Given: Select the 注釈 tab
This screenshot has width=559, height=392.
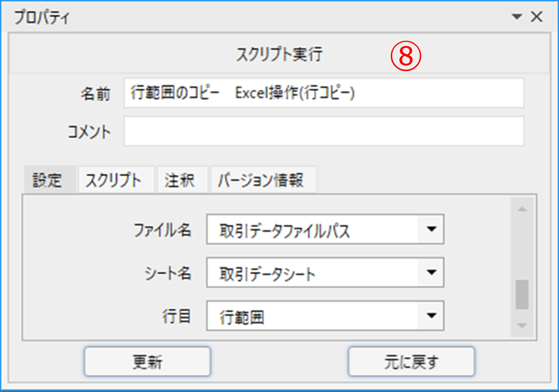Looking at the screenshot, I should click(x=180, y=180).
